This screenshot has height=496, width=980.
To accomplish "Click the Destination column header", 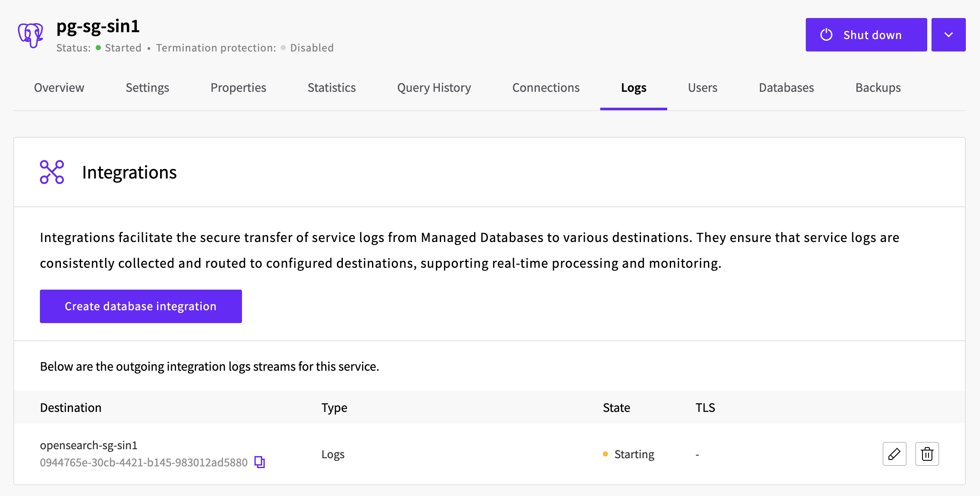I will 71,408.
